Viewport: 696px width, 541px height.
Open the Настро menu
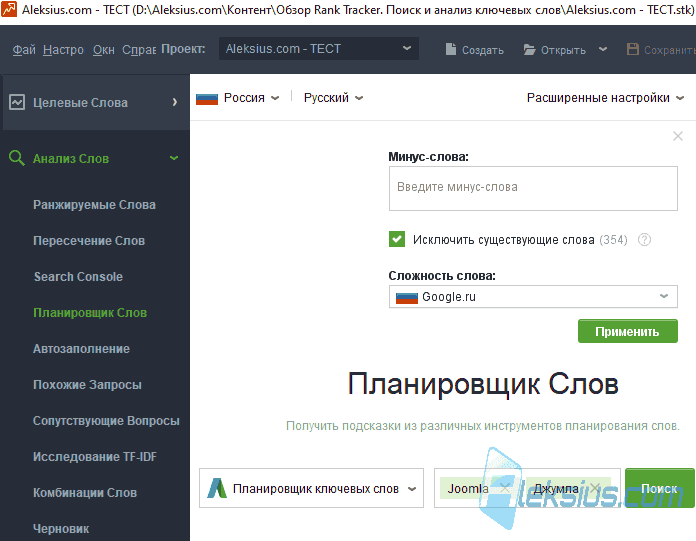click(63, 50)
